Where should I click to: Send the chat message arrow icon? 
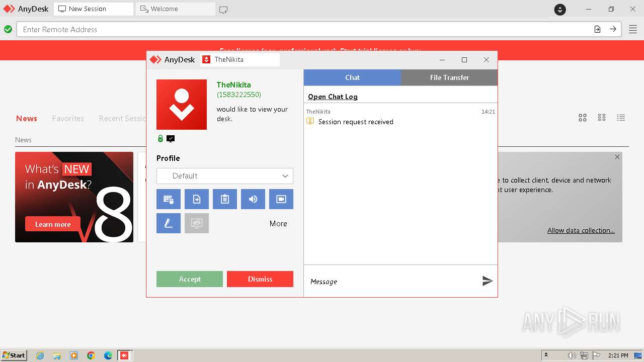coord(488,281)
